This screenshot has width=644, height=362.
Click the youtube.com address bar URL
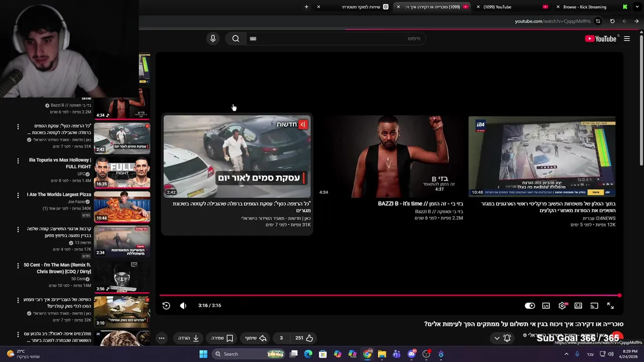tap(552, 21)
